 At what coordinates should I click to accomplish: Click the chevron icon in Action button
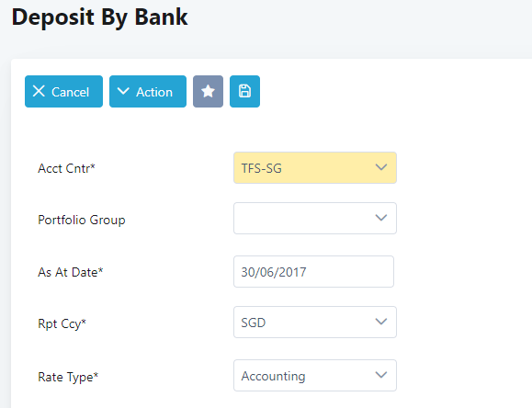[123, 91]
